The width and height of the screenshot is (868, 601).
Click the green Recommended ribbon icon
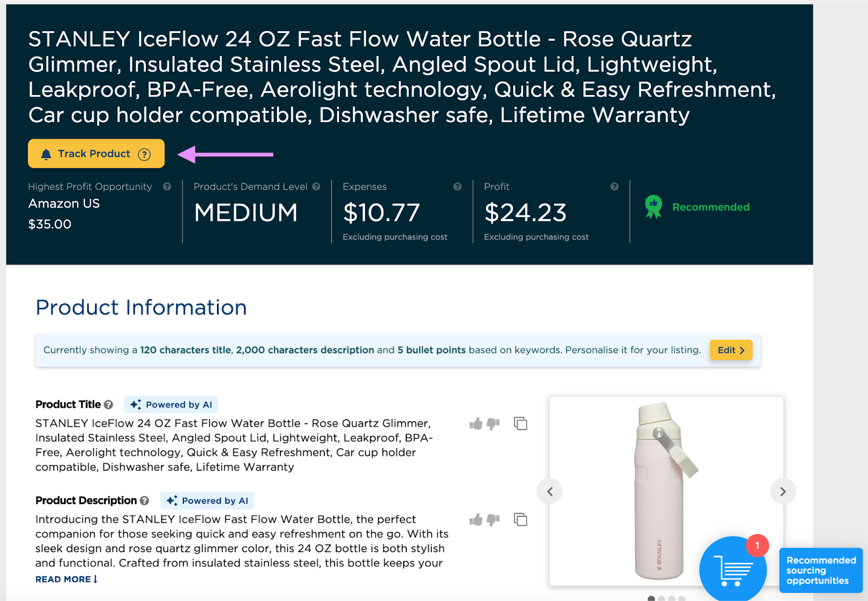pyautogui.click(x=653, y=207)
